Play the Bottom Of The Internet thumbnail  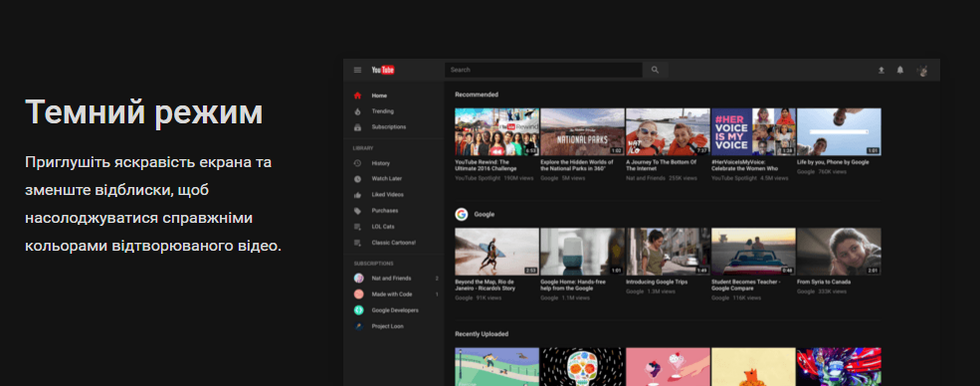click(668, 131)
